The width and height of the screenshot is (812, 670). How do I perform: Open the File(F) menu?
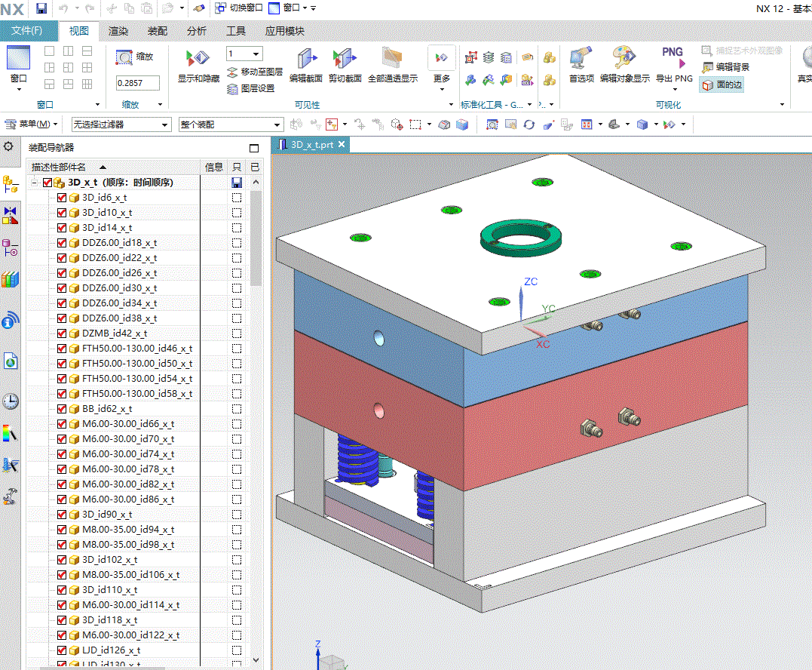coord(27,31)
